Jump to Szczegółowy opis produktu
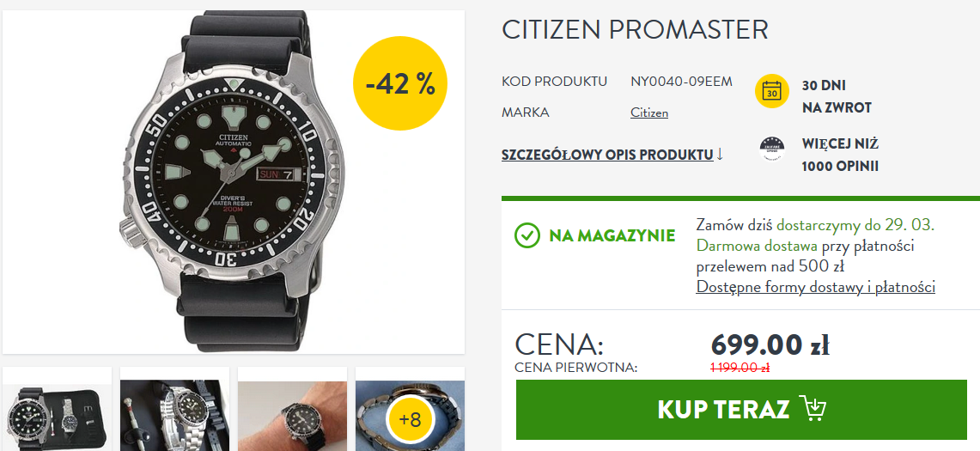 coord(607,155)
